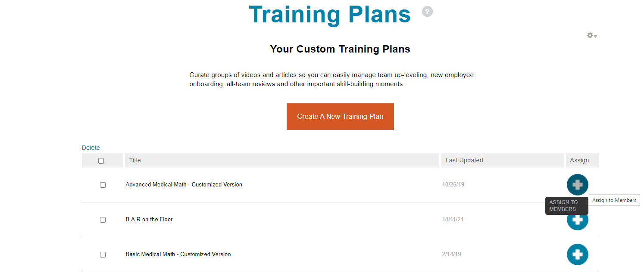Open Basic Medical Math - Customized Version plan

tap(178, 254)
